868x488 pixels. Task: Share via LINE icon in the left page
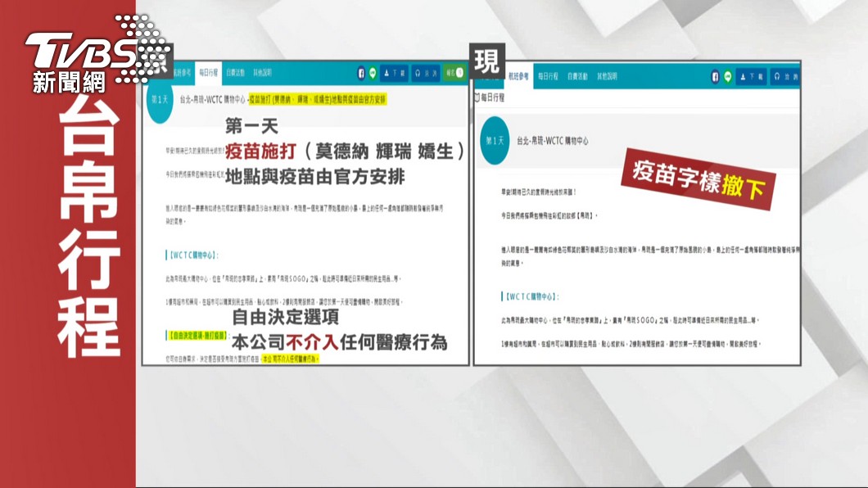(373, 73)
